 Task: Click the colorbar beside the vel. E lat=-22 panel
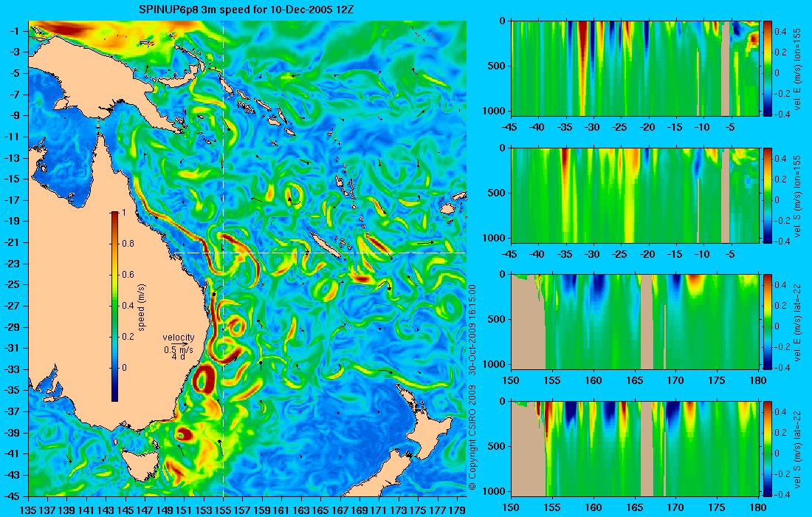pyautogui.click(x=768, y=322)
